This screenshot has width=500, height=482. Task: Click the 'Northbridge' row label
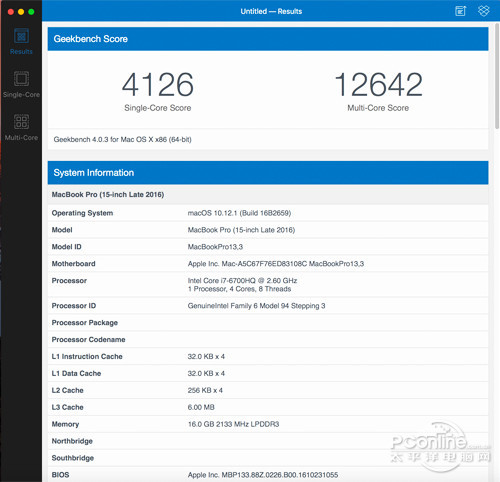click(72, 441)
